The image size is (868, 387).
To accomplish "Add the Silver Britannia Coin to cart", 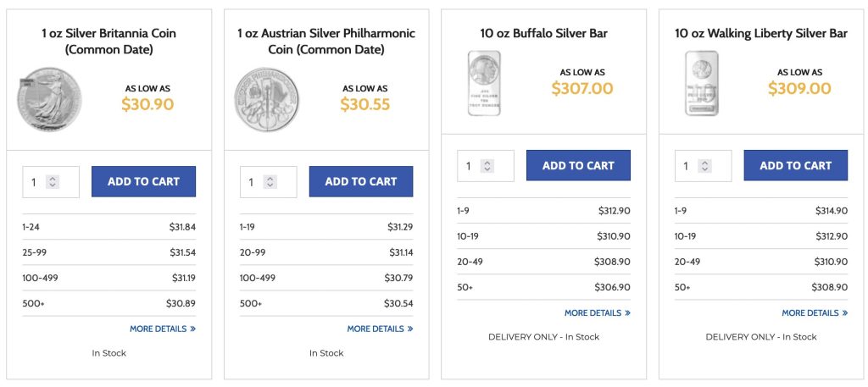I will tap(143, 181).
